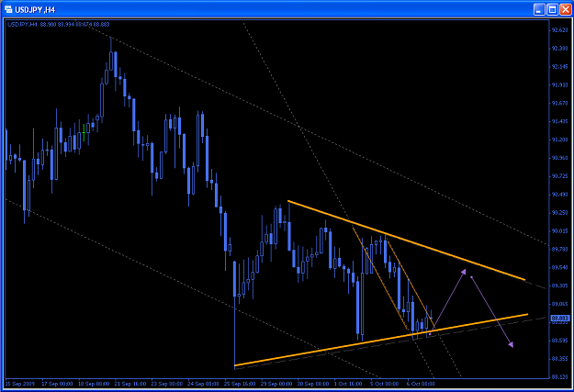This screenshot has width=574, height=392.
Task: Click the 89.540 price axis label
Action: click(x=560, y=267)
